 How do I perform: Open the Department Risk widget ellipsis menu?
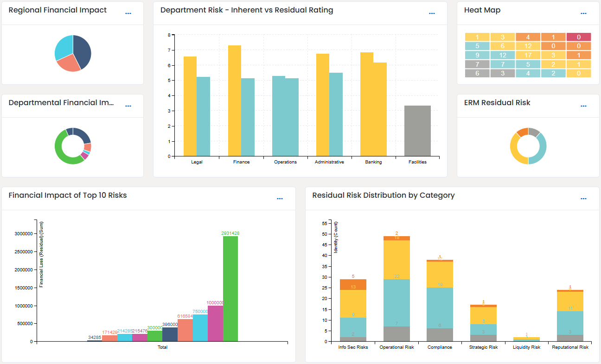click(x=432, y=13)
